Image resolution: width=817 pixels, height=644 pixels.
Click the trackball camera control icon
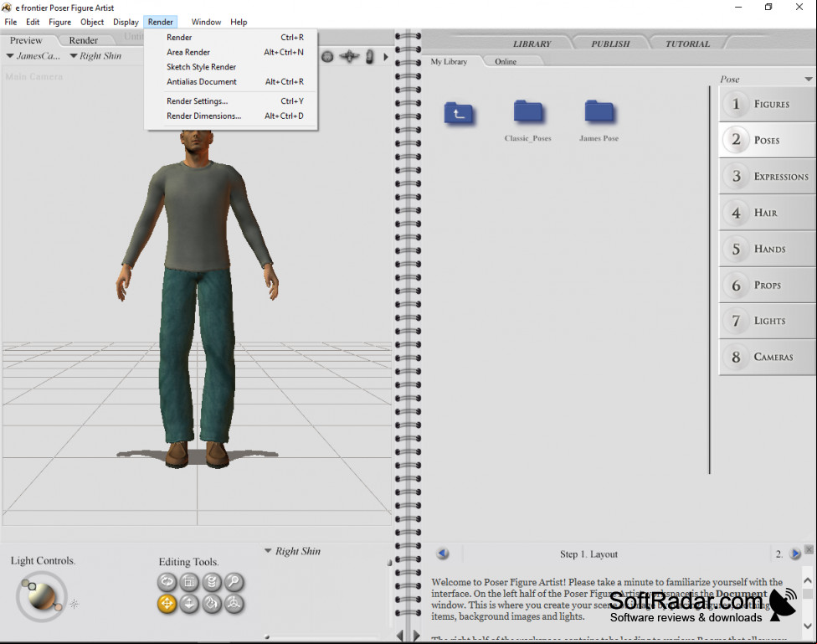(327, 56)
